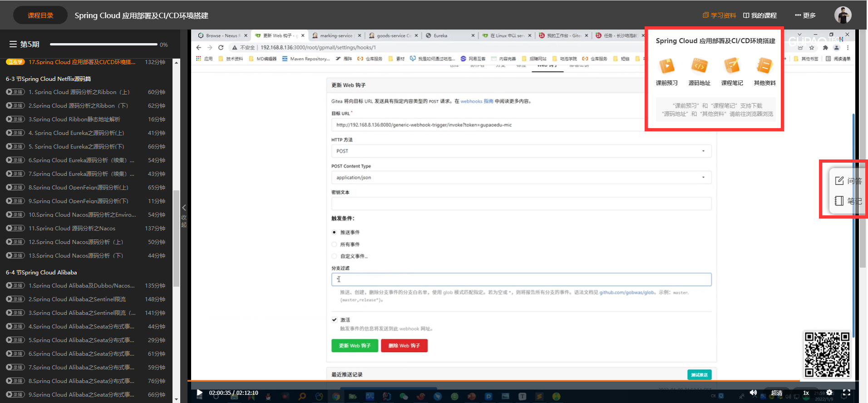Image resolution: width=868 pixels, height=403 pixels.
Task: Click the hamburger menu next to 第5期
Action: click(13, 44)
